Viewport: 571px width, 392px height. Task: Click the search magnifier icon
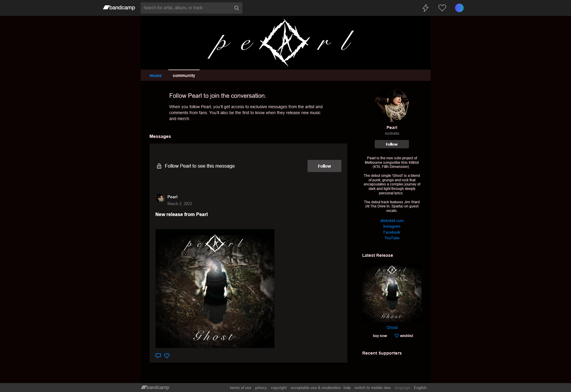coord(236,8)
